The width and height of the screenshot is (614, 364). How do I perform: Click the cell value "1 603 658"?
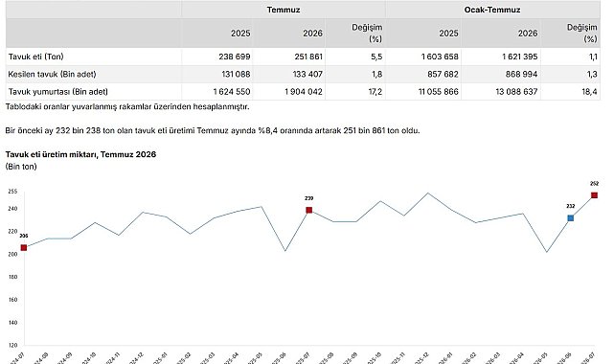coord(440,57)
